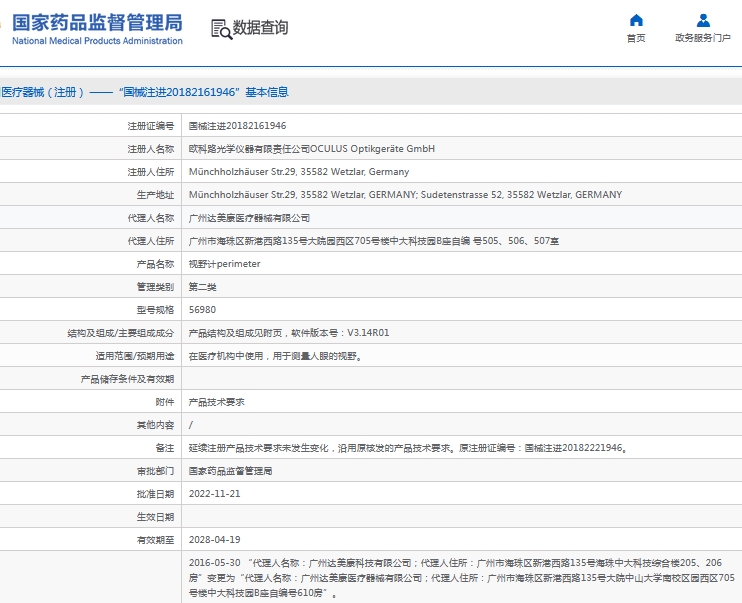Click the 注册人名称 label

pyautogui.click(x=150, y=149)
